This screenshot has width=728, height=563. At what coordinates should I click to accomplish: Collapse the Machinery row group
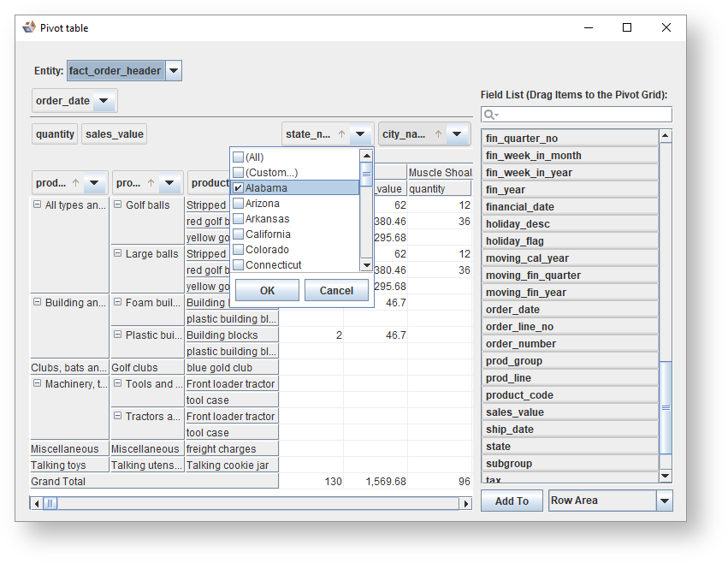[x=37, y=384]
